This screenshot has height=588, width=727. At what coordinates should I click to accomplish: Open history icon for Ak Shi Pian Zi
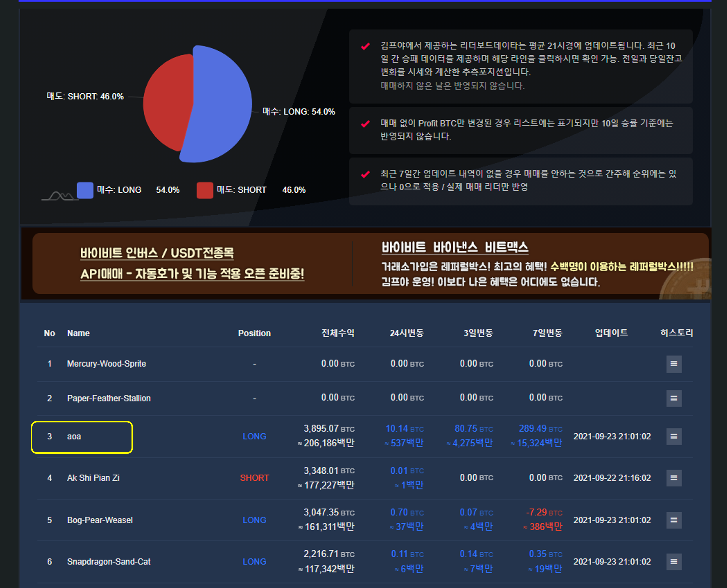tap(673, 478)
